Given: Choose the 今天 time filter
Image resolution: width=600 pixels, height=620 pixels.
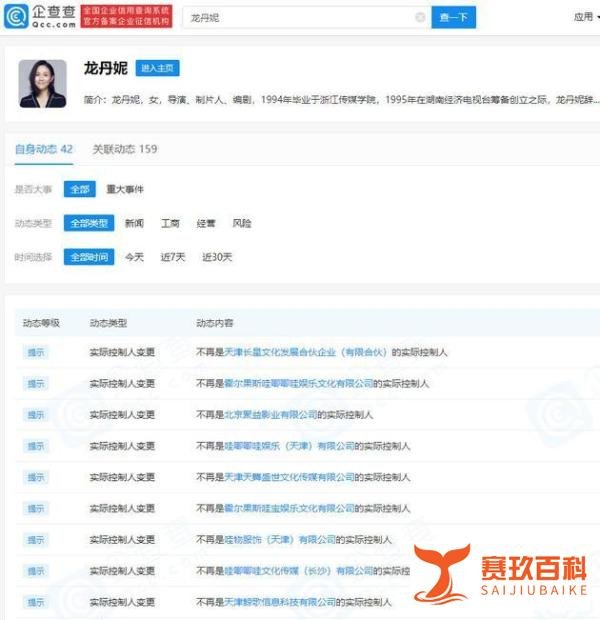Looking at the screenshot, I should 134,257.
